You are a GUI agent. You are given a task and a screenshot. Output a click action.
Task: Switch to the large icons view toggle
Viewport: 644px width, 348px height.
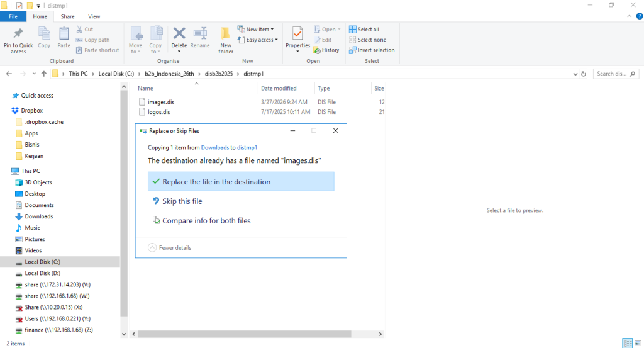point(637,344)
